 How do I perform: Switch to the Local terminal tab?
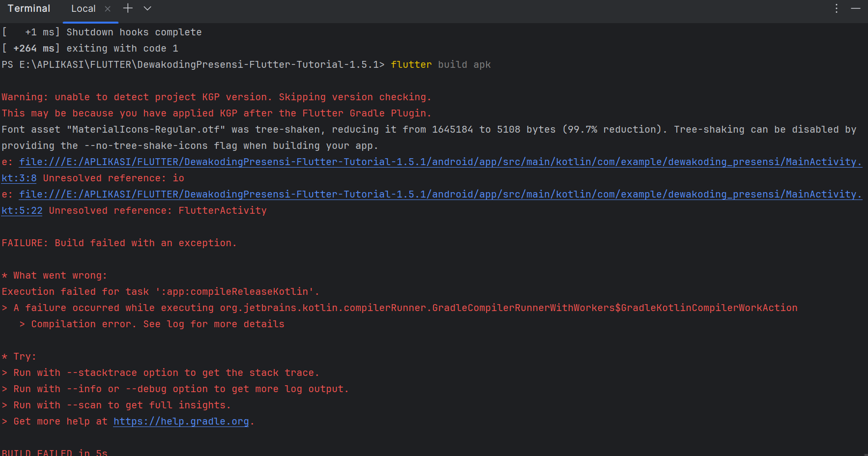point(83,9)
